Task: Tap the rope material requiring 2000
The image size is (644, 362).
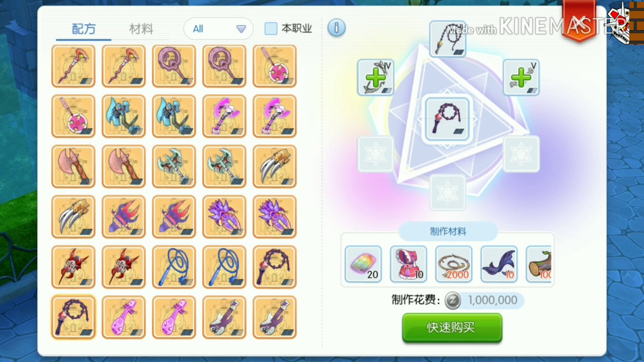Action: coord(454,264)
